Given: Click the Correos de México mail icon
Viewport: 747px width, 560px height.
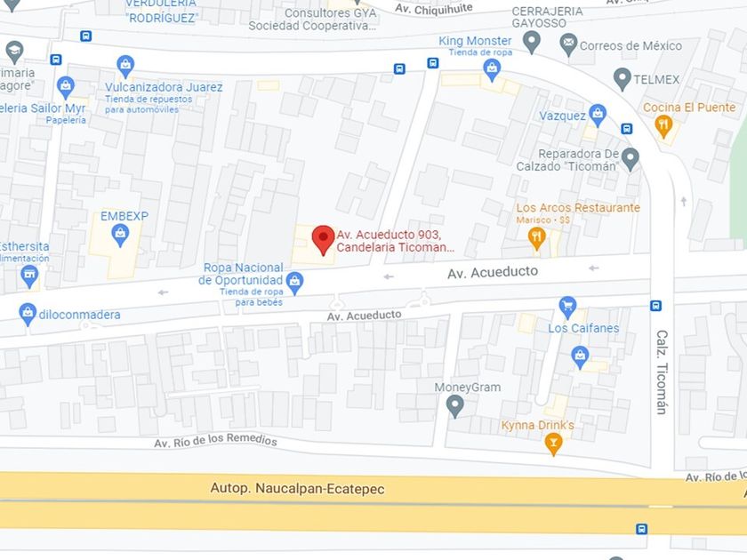Looking at the screenshot, I should click(568, 44).
